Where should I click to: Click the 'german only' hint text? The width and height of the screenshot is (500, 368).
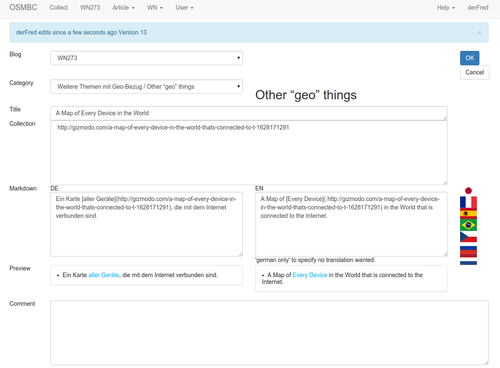pyautogui.click(x=315, y=260)
